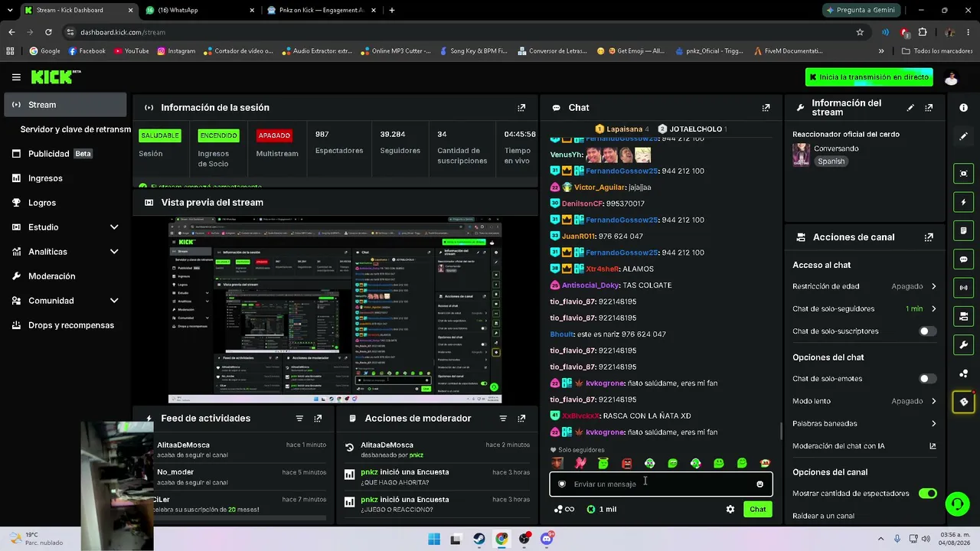Screen dimensions: 980x551
Task: Open the hamburger menu beside the Kick logo
Action: [16, 77]
